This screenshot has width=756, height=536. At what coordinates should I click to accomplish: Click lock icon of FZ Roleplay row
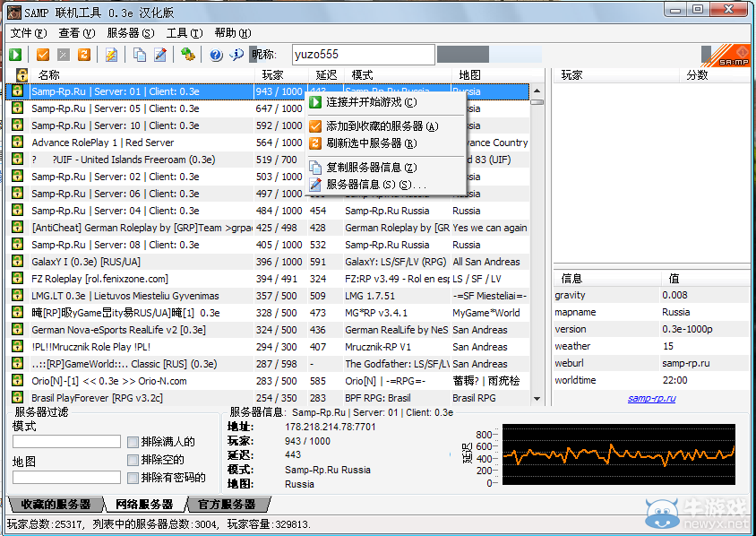pos(17,278)
